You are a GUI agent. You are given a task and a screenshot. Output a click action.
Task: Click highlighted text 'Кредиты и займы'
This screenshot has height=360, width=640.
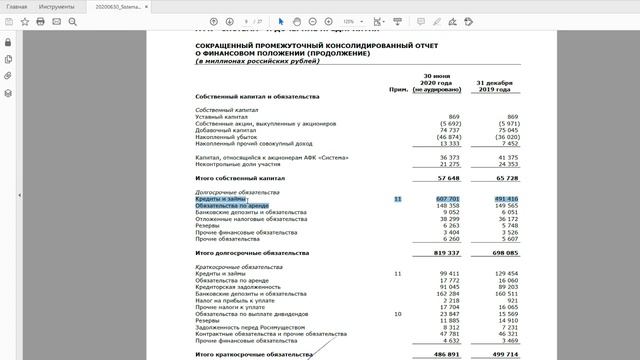pyautogui.click(x=220, y=199)
